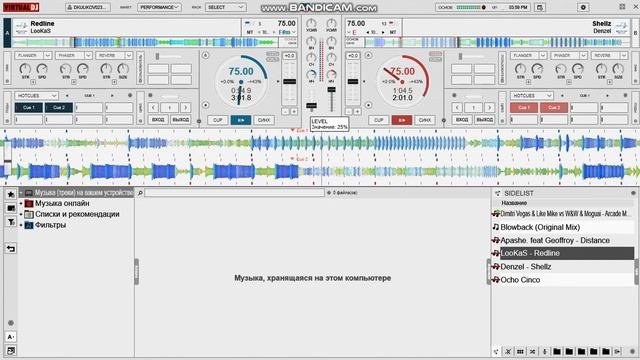This screenshot has width=640, height=360.
Task: Toggle deck A pad page record dot
Action: coord(130,96)
